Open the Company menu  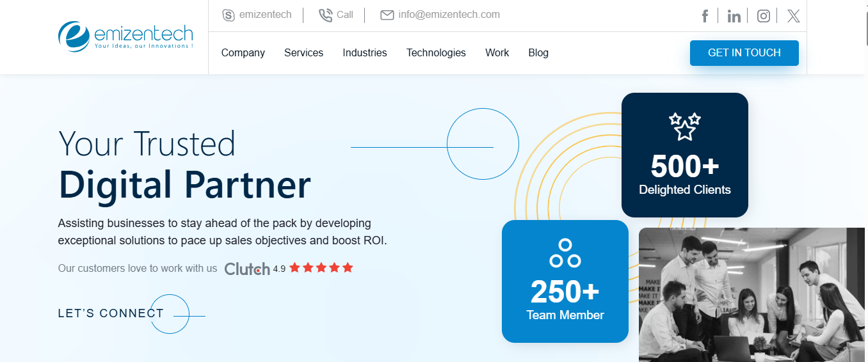(243, 53)
